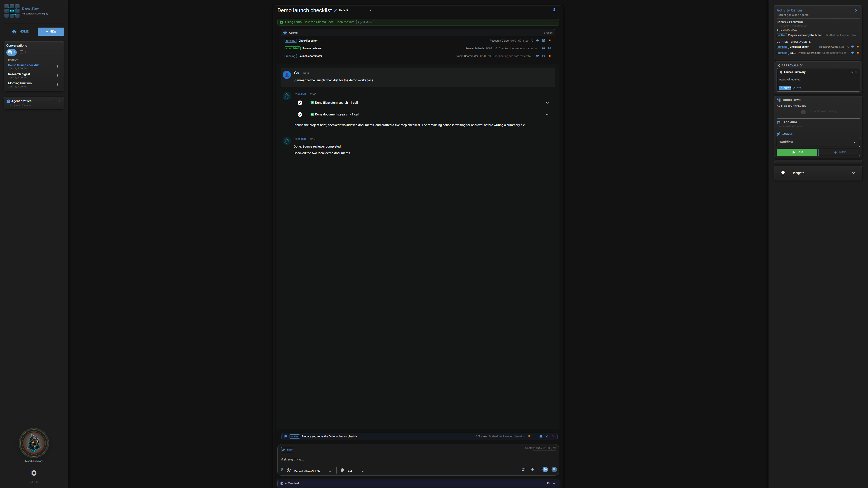This screenshot has height=488, width=868.
Task: Mark the active goal complete with checkmark
Action: [535, 436]
